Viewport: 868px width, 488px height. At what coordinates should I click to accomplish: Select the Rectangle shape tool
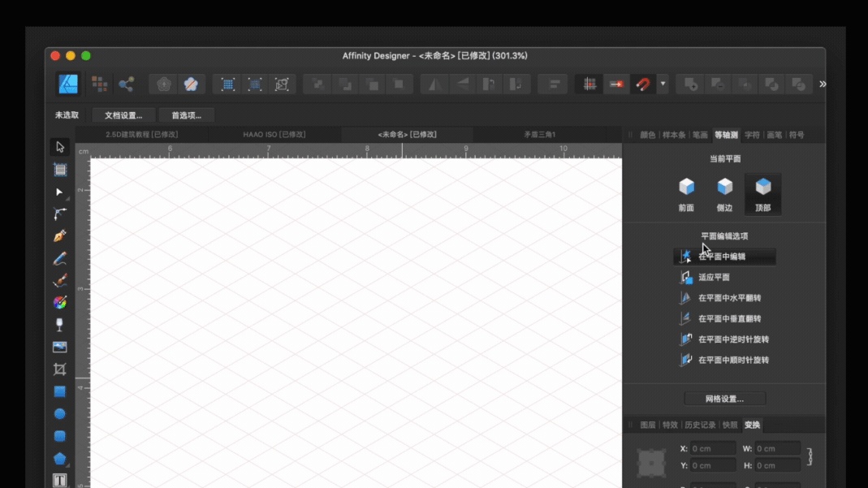coord(60,391)
